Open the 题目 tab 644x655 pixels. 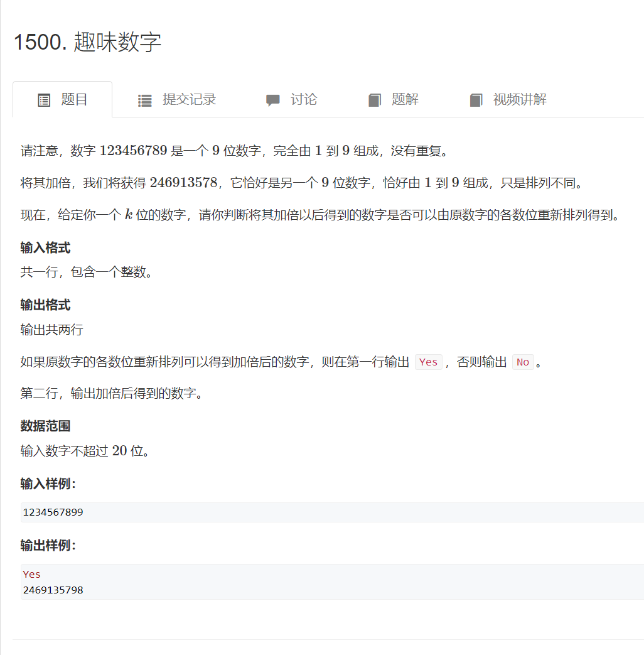63,99
